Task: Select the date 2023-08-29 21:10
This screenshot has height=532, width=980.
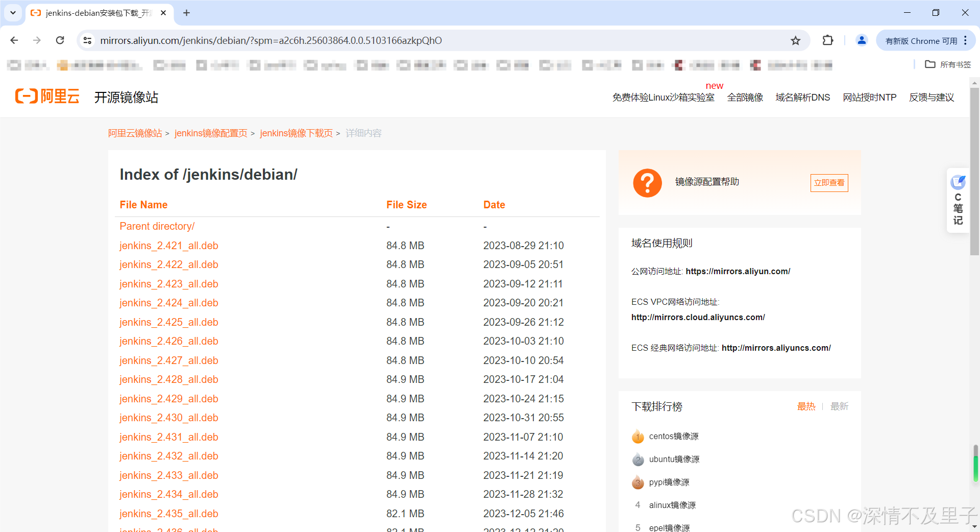Action: [x=523, y=246]
